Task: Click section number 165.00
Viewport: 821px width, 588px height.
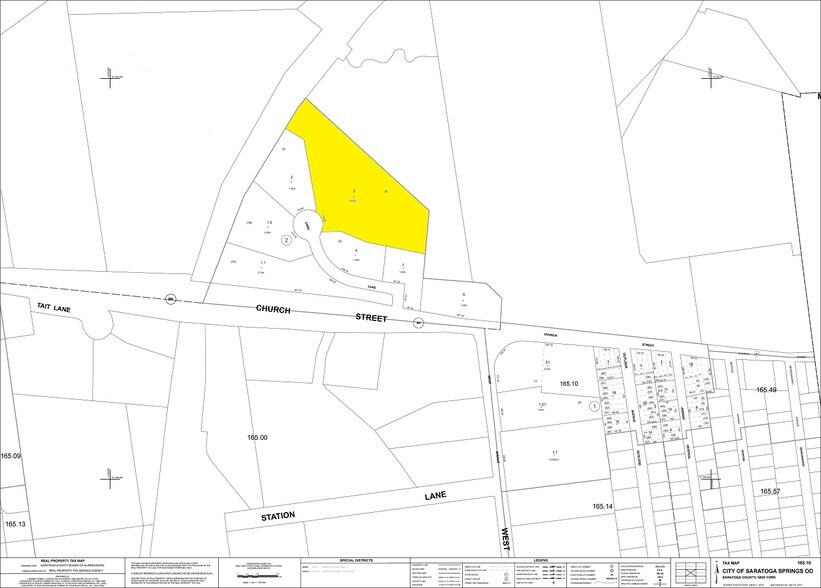Action: pyautogui.click(x=258, y=438)
